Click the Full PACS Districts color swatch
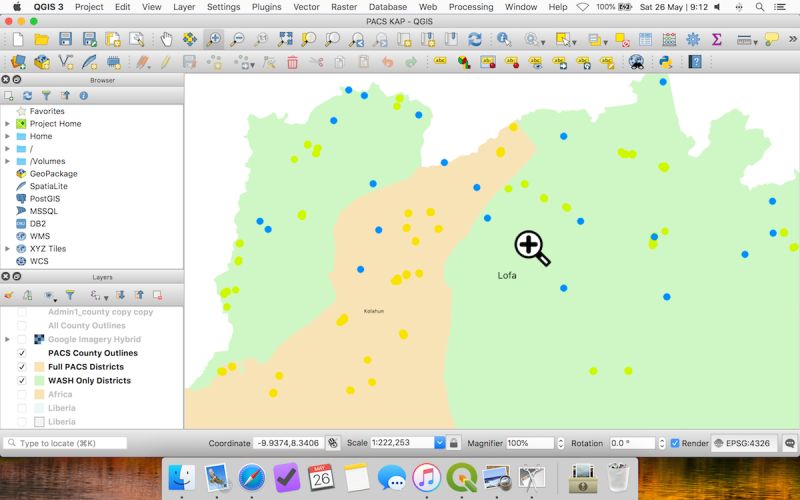Screen dimensions: 800x500 pyautogui.click(x=39, y=367)
